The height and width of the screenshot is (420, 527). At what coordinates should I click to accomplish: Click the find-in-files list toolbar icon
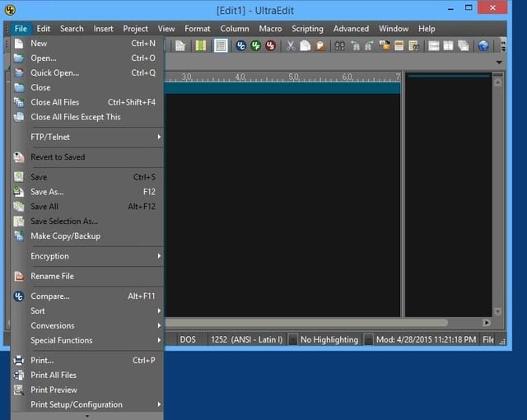pyautogui.click(x=413, y=45)
